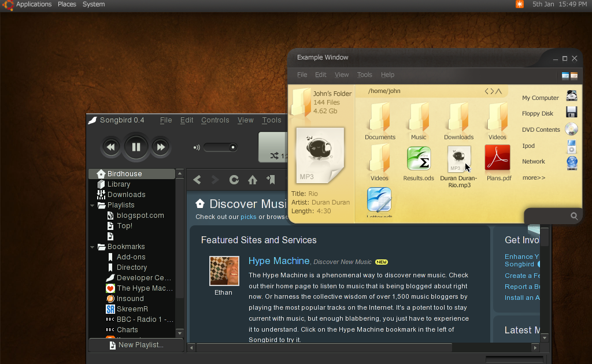The height and width of the screenshot is (364, 592).
Task: Click the Report a Bug link
Action: click(522, 287)
